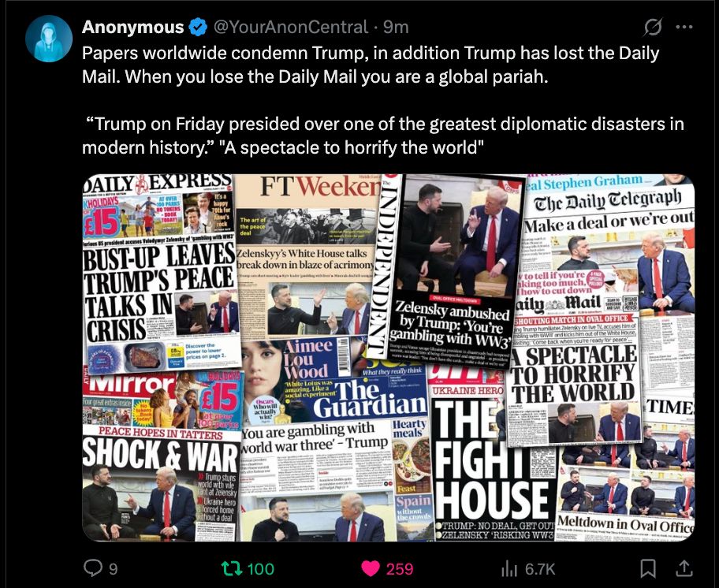Open the three-dot more options menu
Image resolution: width=719 pixels, height=588 pixels.
click(x=684, y=27)
